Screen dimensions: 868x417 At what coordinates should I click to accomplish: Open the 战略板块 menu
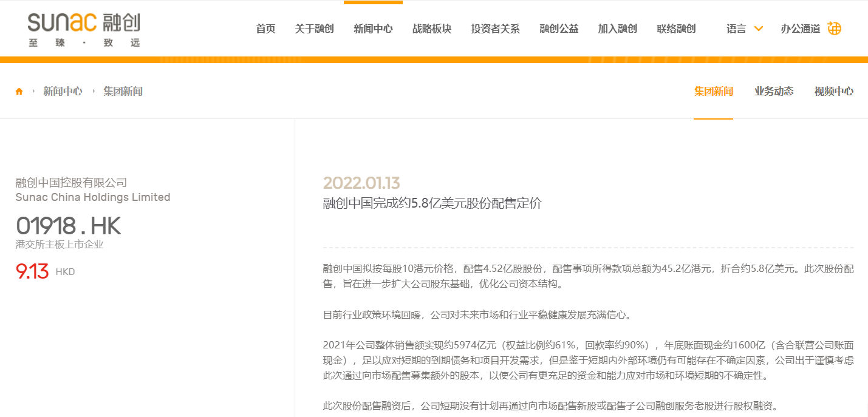[432, 29]
